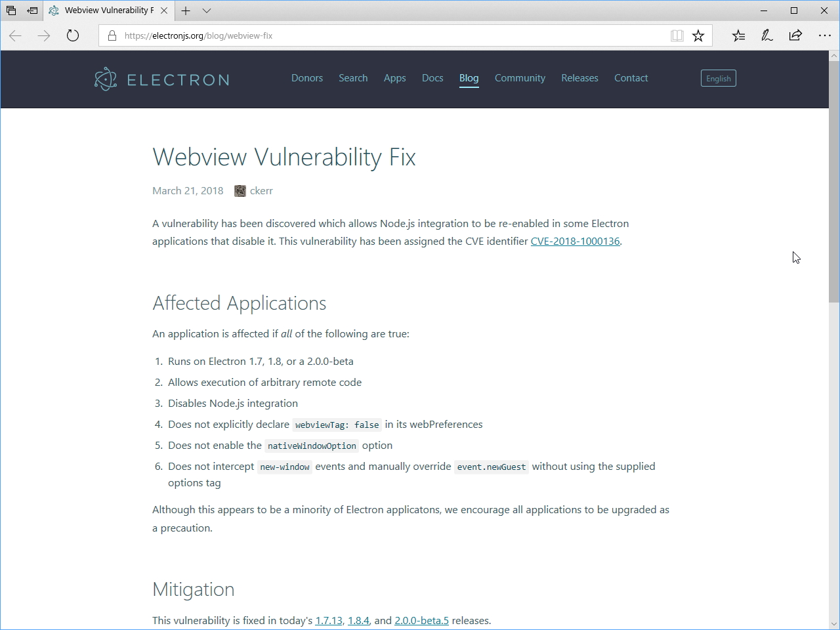Open the Donors navigation link
This screenshot has height=630, width=840.
[307, 78]
